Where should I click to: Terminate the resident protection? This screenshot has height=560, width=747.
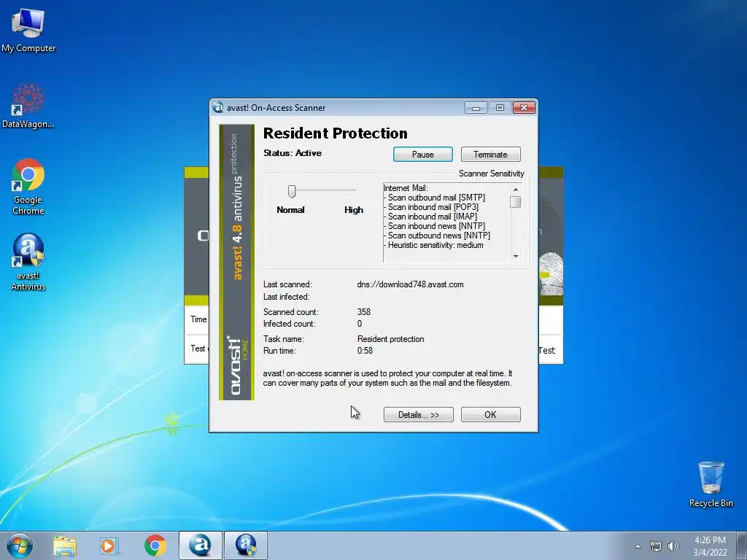491,155
